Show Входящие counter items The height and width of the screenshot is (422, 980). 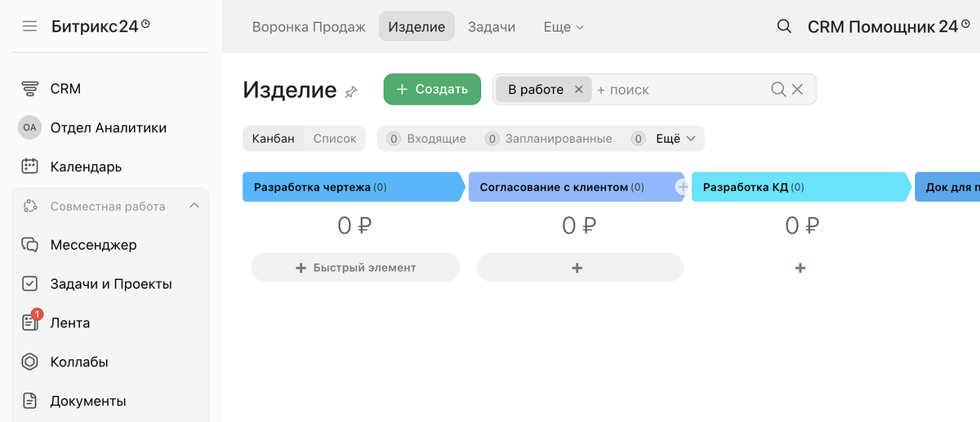[426, 139]
